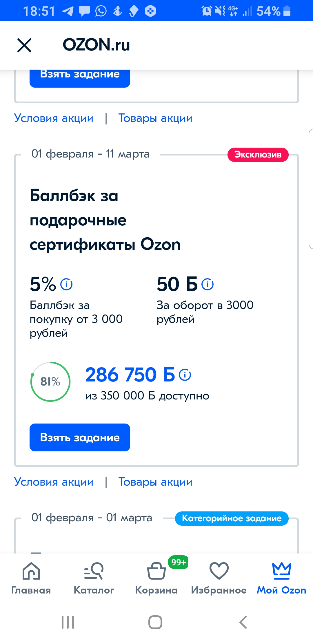313x644 pixels.
Task: Click the 81% circular progress indicator
Action: (x=50, y=382)
